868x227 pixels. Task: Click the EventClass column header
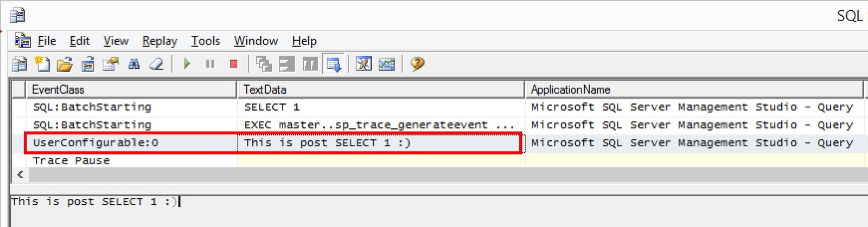tap(131, 89)
